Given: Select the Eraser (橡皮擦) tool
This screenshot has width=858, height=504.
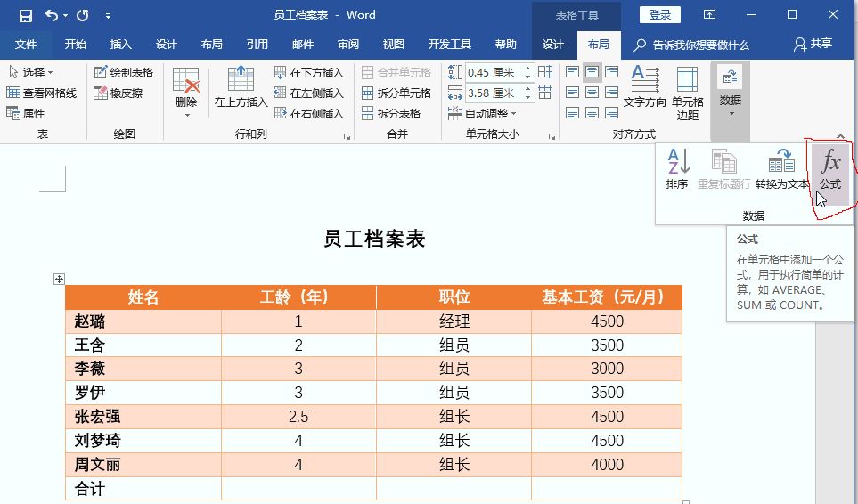Looking at the screenshot, I should click(x=118, y=93).
